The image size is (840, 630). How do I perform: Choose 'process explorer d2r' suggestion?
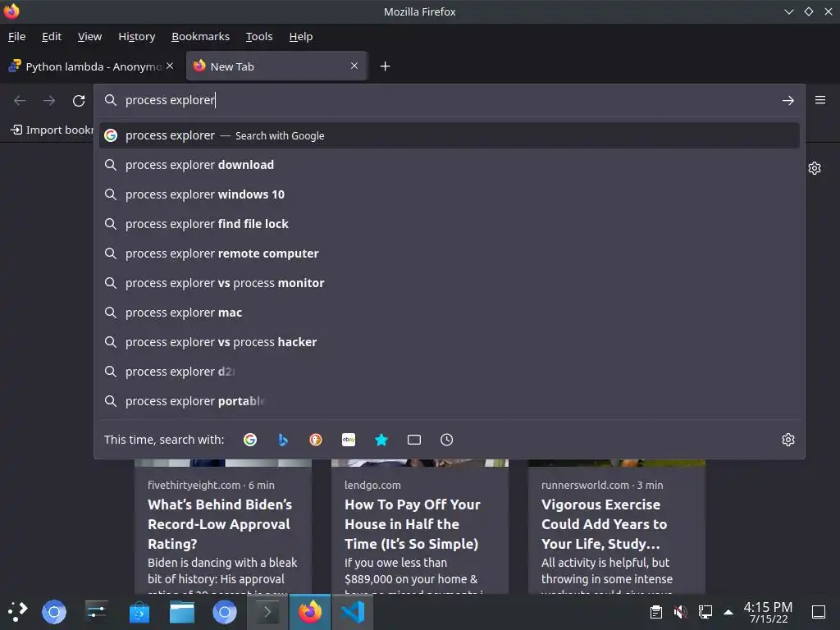pyautogui.click(x=449, y=372)
